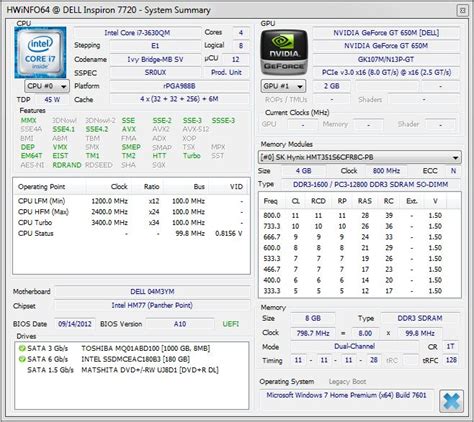The height and width of the screenshot is (422, 474).
Task: Select the CPU HFM (Max) row
Action: 131,212
